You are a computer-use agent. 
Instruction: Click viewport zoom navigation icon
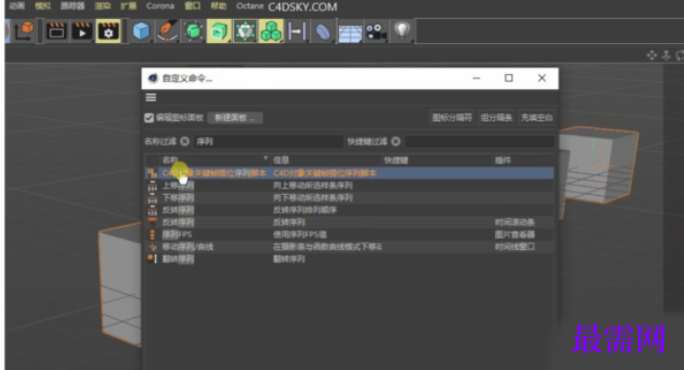coord(666,55)
